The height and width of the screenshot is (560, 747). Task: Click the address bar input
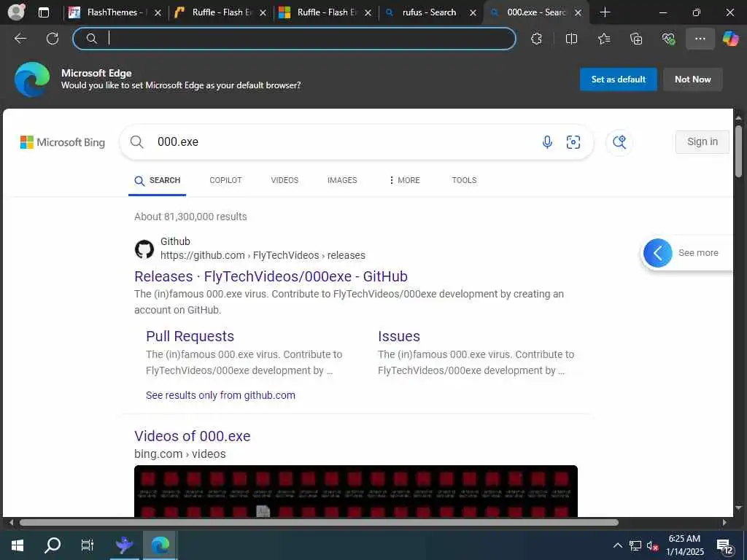click(x=294, y=39)
